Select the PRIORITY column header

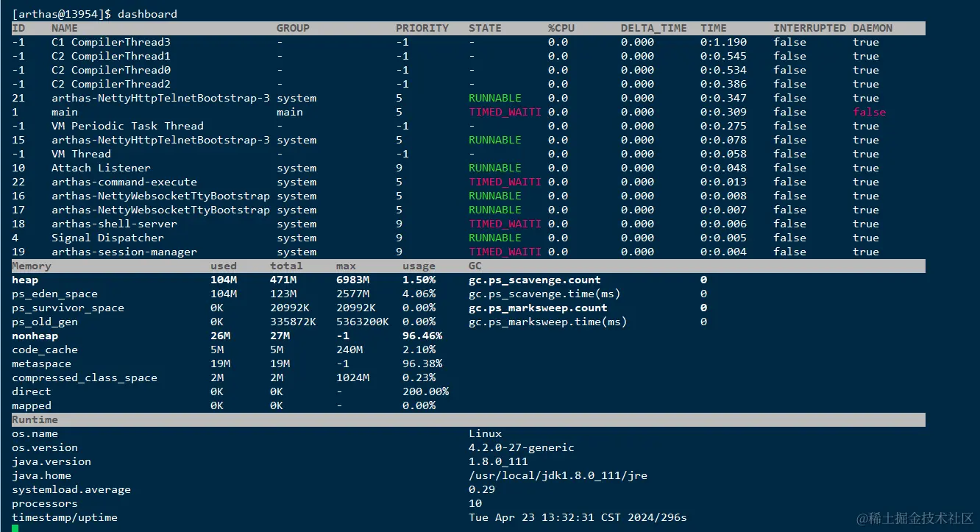pos(422,28)
